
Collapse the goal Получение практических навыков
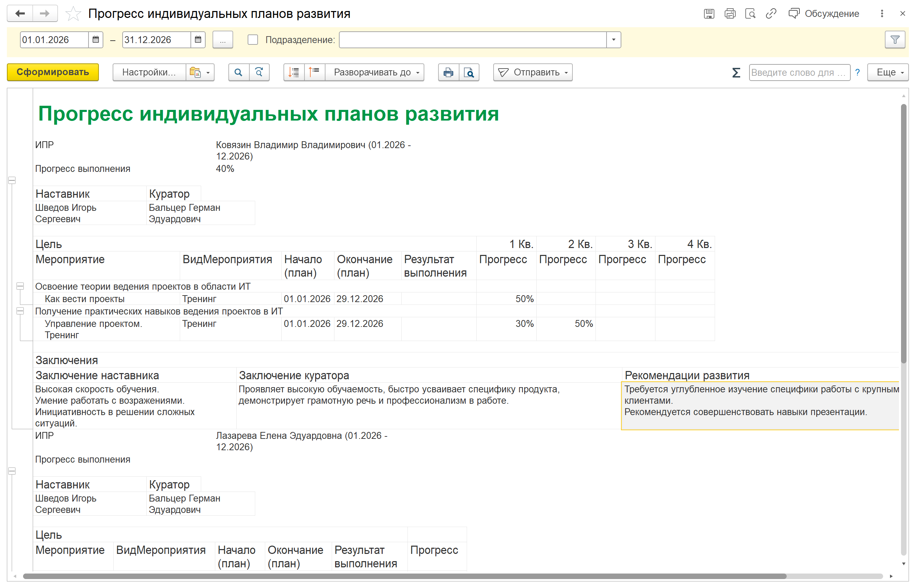[20, 311]
